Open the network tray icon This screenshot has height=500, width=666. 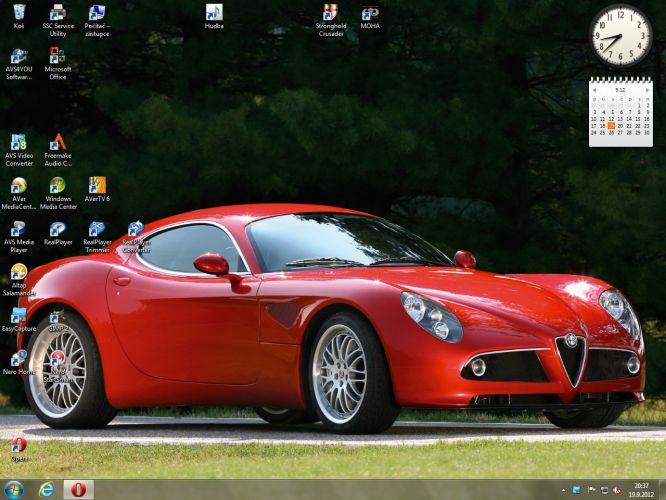(x=604, y=491)
